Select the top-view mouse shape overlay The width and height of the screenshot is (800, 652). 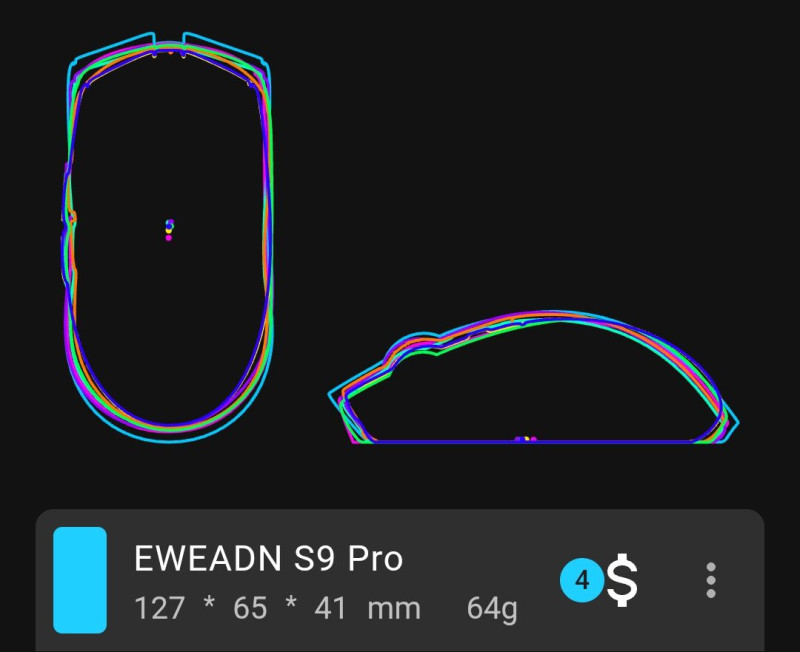tap(168, 237)
